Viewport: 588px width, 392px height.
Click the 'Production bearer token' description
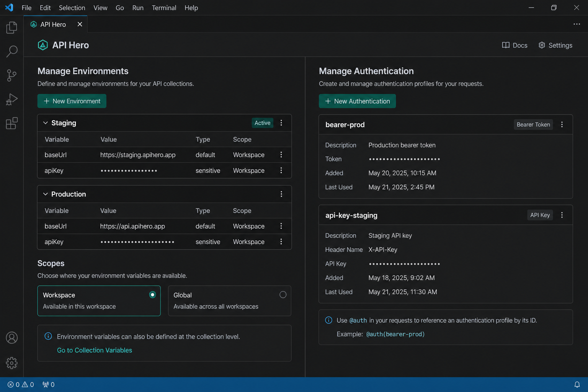point(402,145)
